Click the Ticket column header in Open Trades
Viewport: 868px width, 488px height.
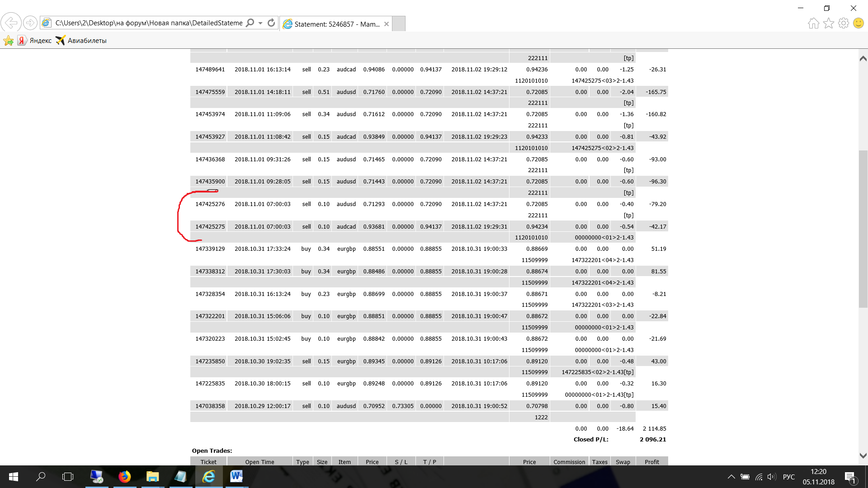pyautogui.click(x=208, y=462)
